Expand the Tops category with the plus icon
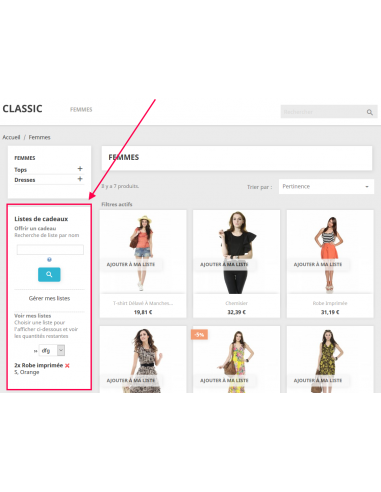 [80, 169]
